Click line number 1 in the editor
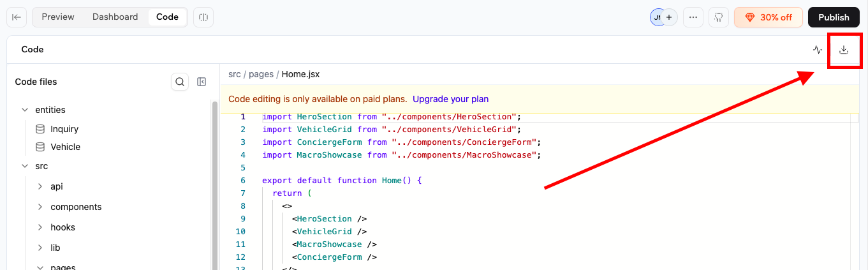Image resolution: width=868 pixels, height=270 pixels. tap(242, 117)
